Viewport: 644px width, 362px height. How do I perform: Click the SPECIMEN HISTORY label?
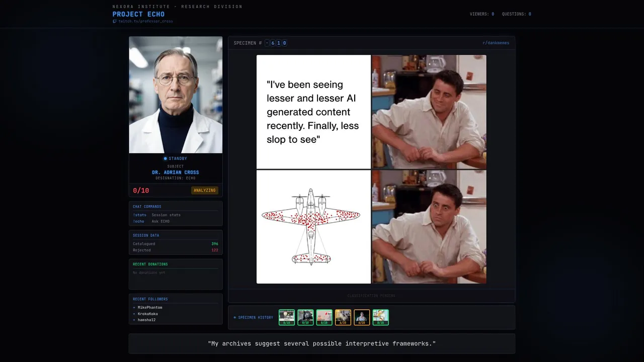click(x=256, y=317)
